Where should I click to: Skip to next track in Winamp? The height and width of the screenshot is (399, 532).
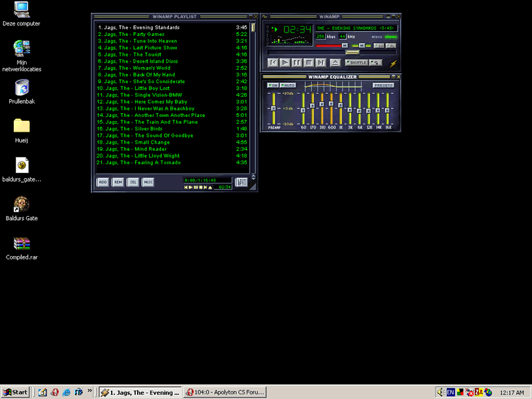pos(321,63)
